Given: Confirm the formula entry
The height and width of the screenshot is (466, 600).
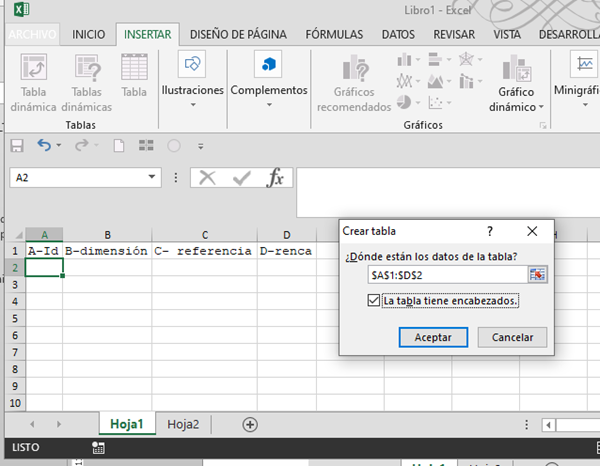Looking at the screenshot, I should coord(241,178).
